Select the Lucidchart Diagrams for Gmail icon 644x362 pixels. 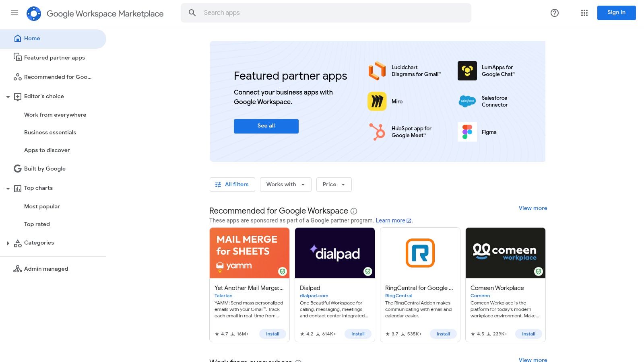[x=377, y=71]
